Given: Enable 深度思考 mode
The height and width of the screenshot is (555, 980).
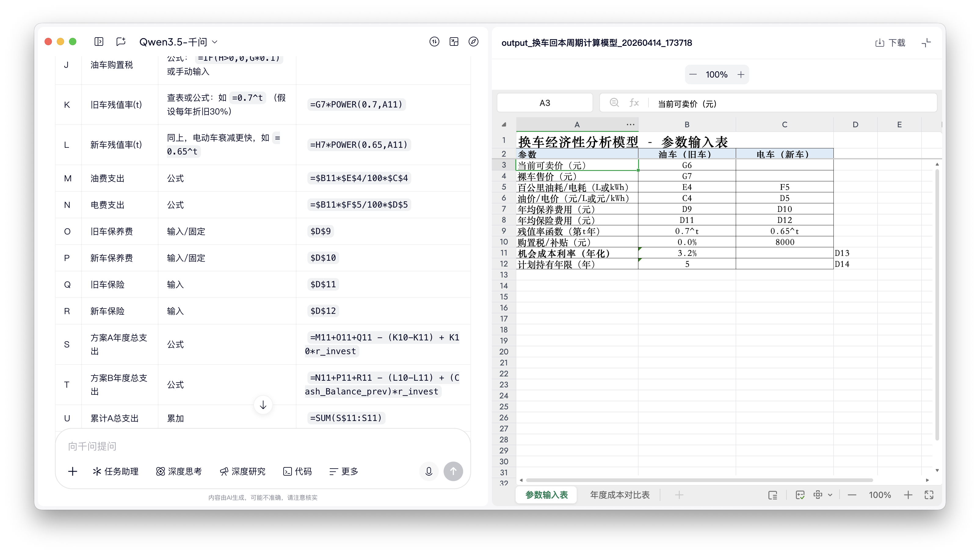Looking at the screenshot, I should tap(179, 472).
